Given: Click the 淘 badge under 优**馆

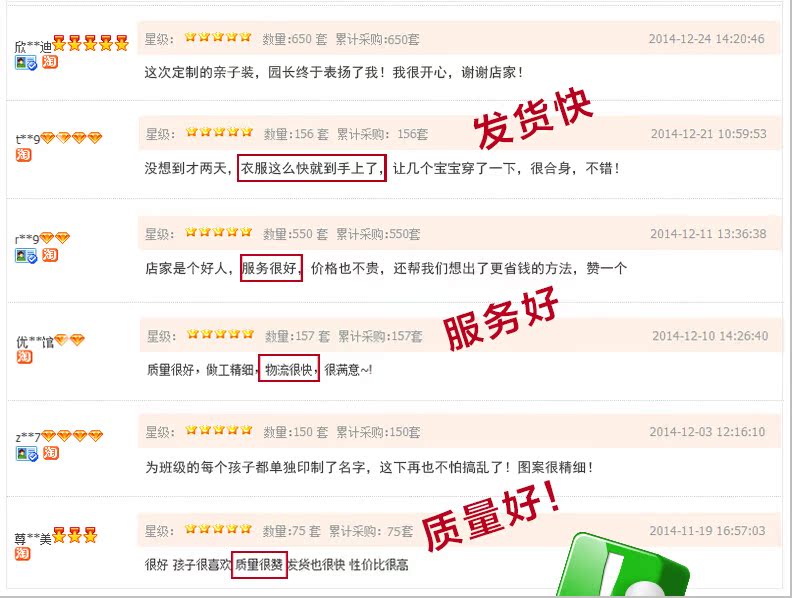Looking at the screenshot, I should pyautogui.click(x=24, y=357).
